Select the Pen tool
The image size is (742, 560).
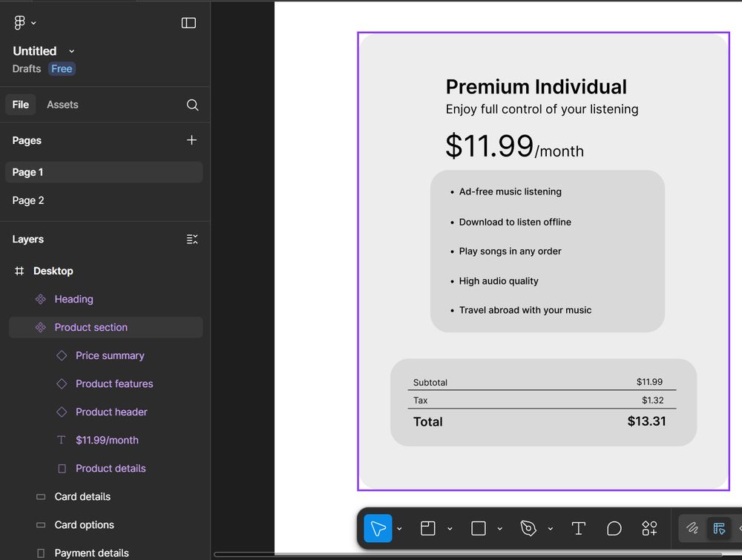[x=528, y=528]
